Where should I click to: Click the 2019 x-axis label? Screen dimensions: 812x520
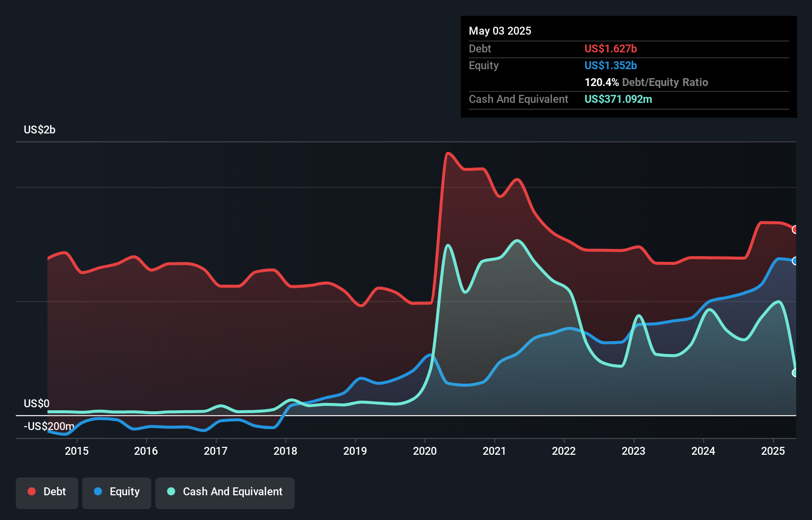coord(355,451)
